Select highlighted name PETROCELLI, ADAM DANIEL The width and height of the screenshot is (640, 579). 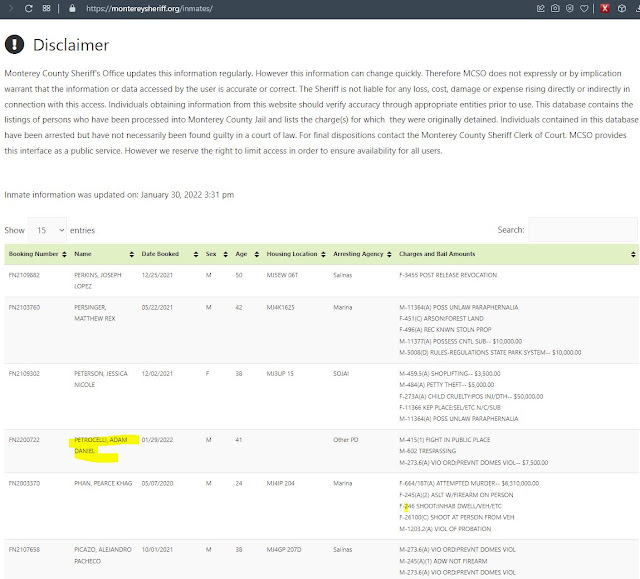(101, 445)
